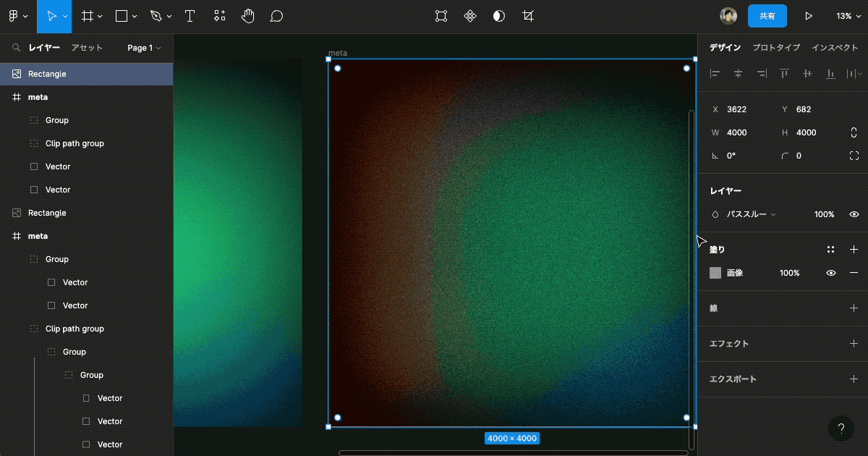Hide the 画像 fill with its eye toggle
The height and width of the screenshot is (456, 868).
(x=830, y=273)
